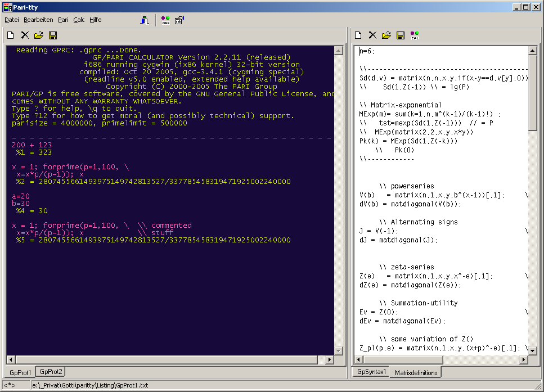Select the Matrixdefinitions tab

[416, 372]
